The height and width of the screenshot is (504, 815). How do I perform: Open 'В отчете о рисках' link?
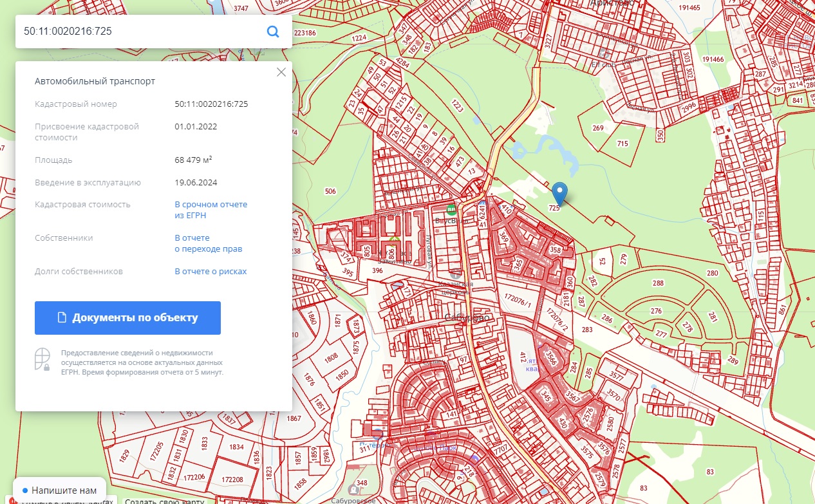pos(211,272)
